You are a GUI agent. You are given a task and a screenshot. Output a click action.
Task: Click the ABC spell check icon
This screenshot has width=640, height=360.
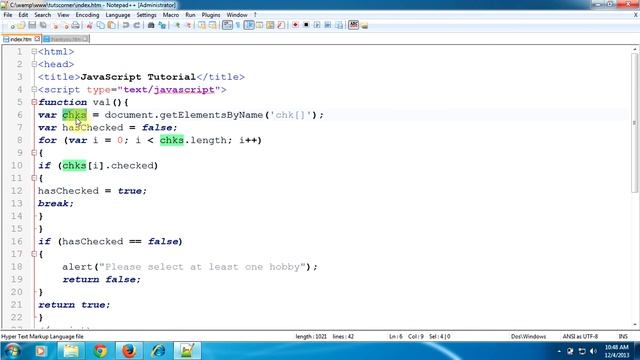(x=353, y=25)
